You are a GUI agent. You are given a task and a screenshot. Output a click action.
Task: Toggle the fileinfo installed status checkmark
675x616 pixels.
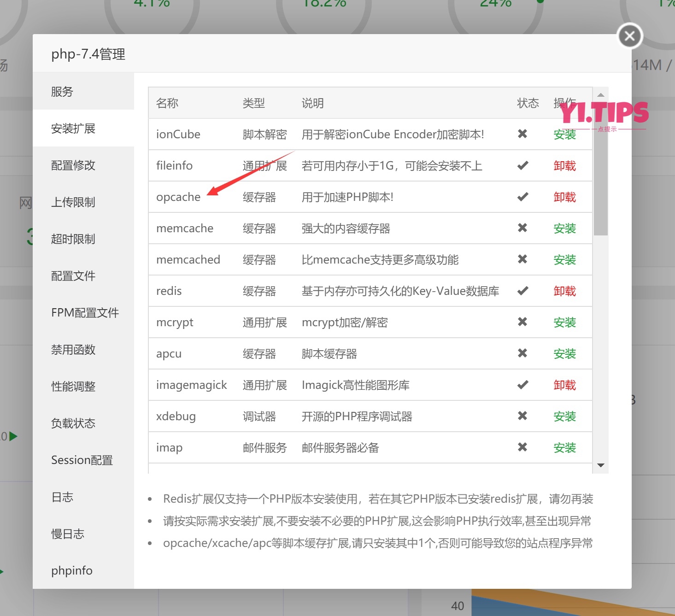click(x=522, y=165)
